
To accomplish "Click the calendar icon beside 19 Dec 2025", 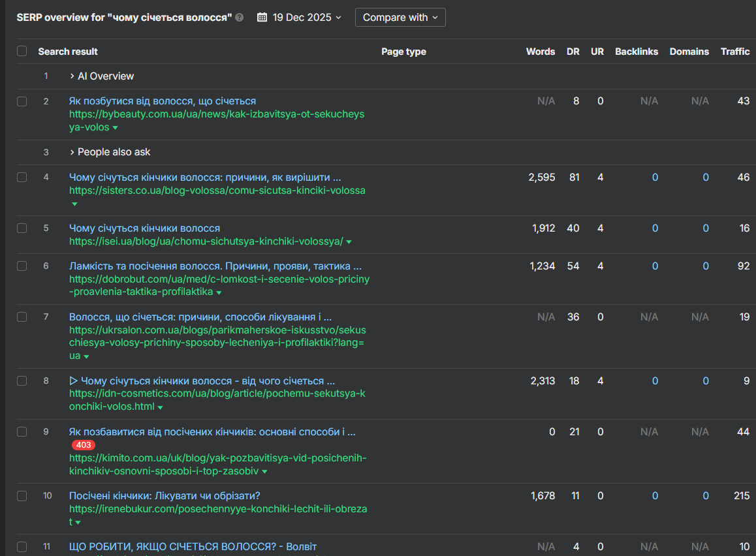I will [x=262, y=18].
